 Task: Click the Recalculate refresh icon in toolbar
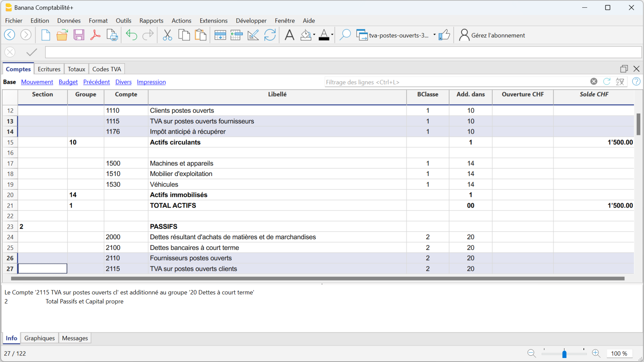pyautogui.click(x=270, y=35)
